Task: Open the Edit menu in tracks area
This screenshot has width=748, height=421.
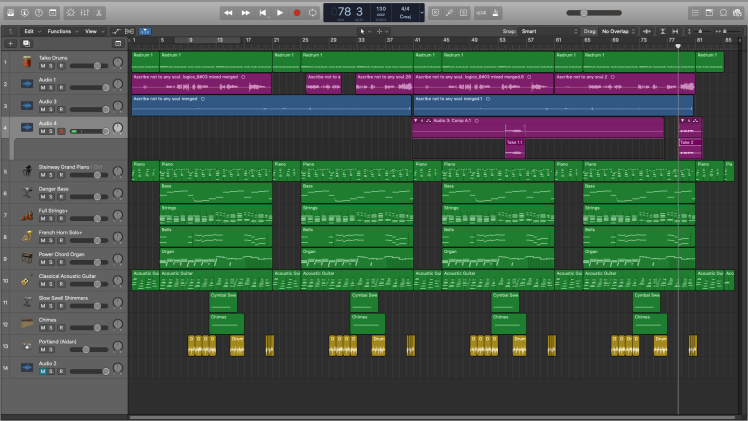Action: 31,31
